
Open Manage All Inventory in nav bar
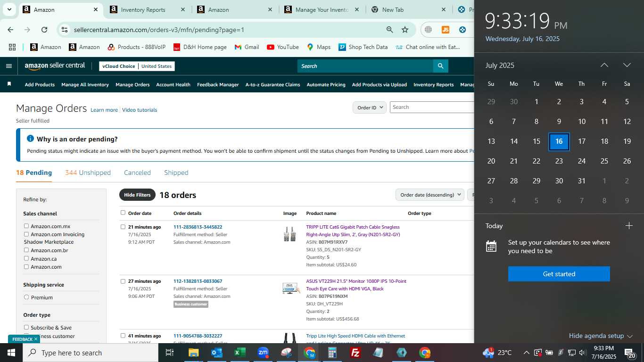85,84
